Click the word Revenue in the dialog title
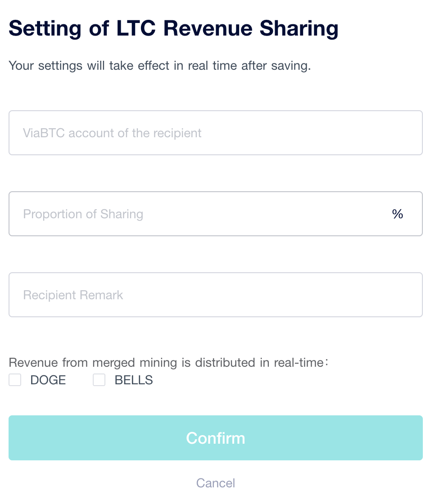444x504 pixels. [x=208, y=28]
